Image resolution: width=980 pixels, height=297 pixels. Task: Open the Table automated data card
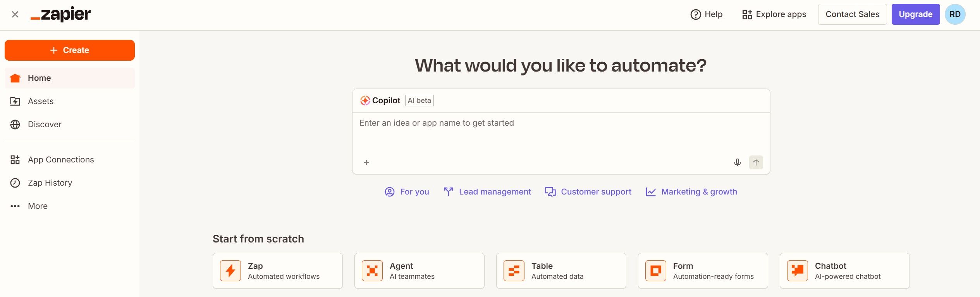(561, 271)
